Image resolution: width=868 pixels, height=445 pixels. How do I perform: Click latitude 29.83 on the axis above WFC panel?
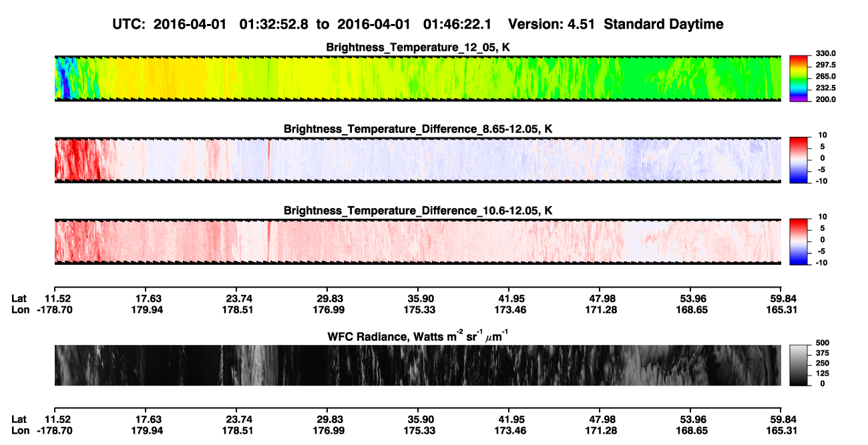(x=327, y=298)
